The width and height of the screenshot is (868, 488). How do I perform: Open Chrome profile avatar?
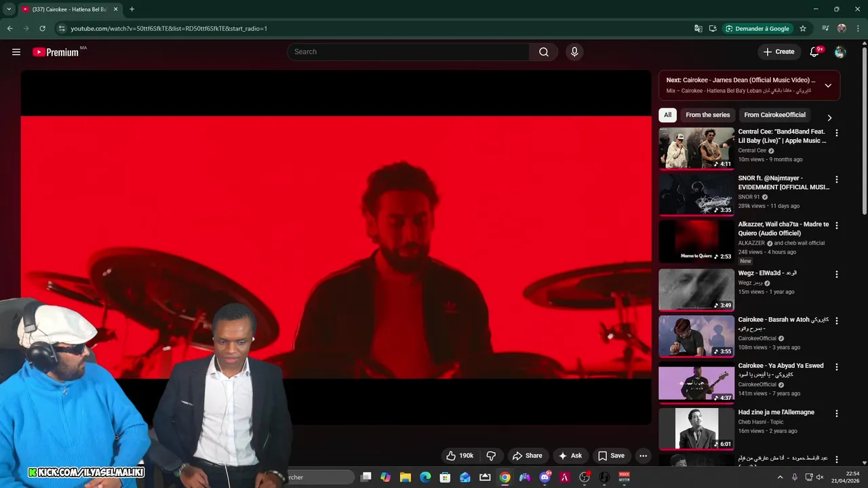(x=842, y=28)
